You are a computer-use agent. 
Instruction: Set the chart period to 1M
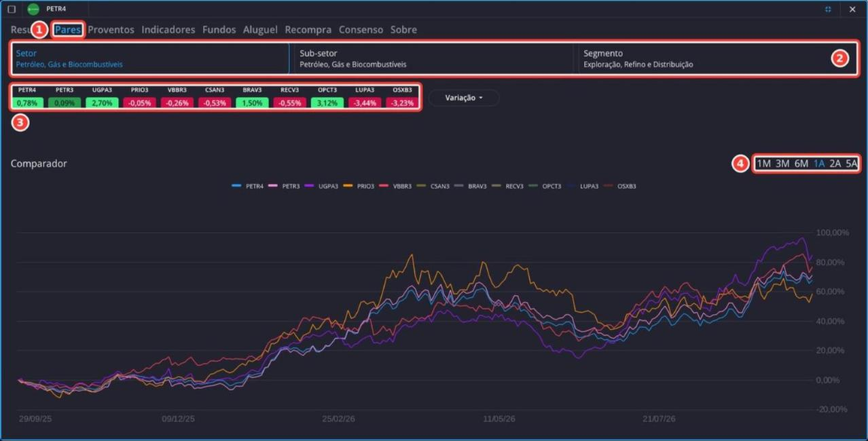point(763,164)
